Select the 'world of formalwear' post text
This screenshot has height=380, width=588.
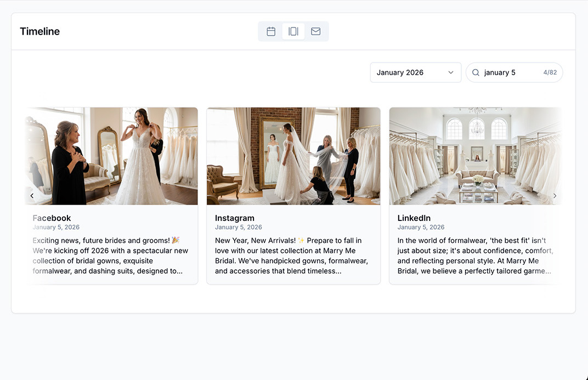[474, 256]
